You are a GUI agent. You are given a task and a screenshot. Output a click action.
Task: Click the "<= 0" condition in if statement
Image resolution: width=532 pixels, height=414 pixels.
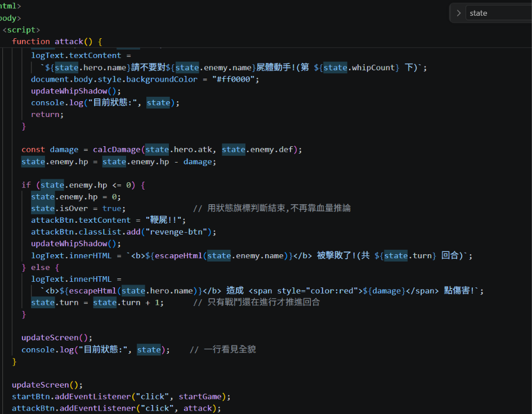click(121, 185)
